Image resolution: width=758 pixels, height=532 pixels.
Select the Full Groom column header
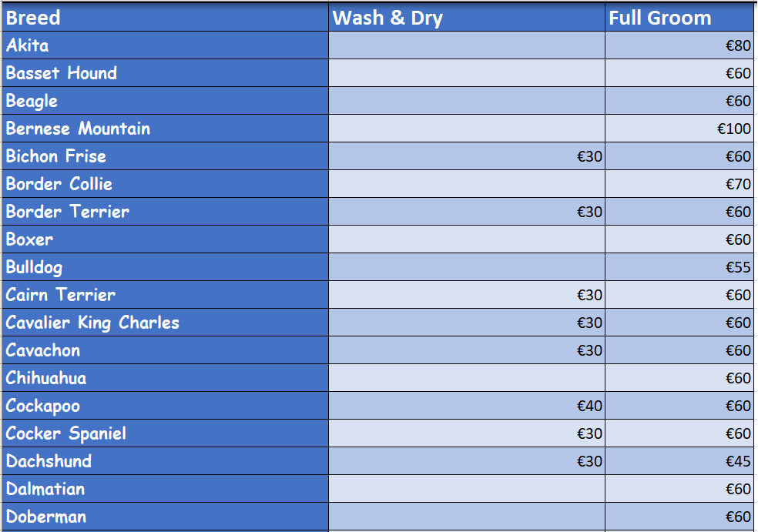coord(679,18)
